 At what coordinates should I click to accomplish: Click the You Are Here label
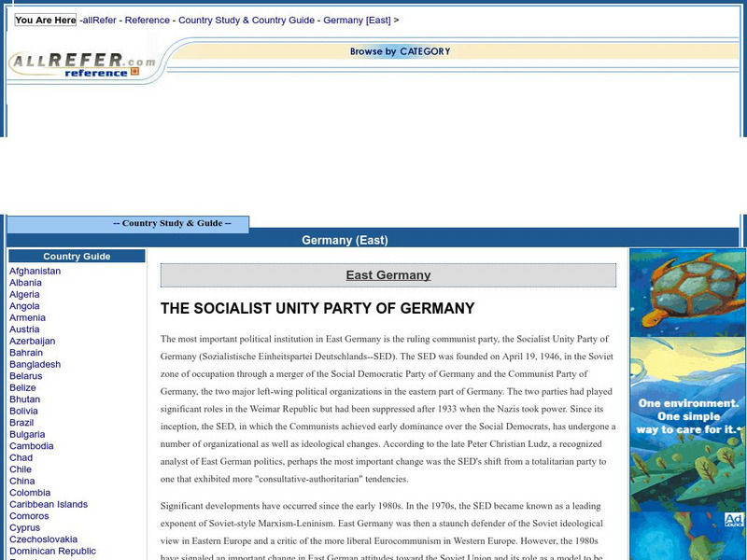(45, 20)
